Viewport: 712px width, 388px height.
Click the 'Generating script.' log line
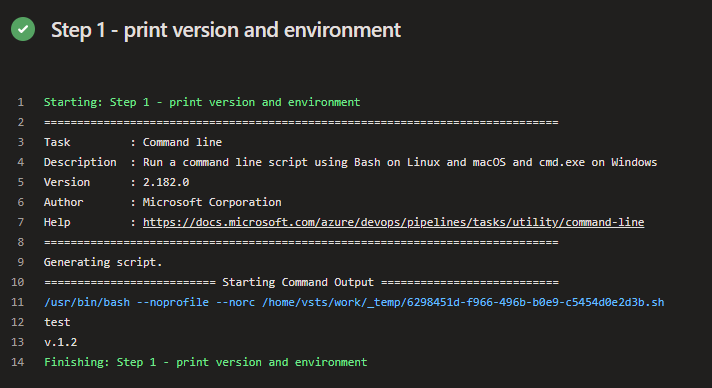(103, 262)
